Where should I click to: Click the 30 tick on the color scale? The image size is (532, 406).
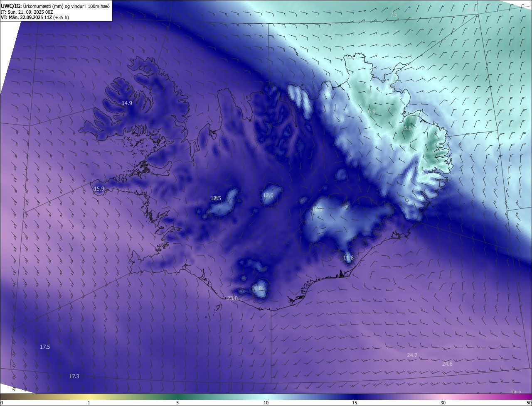pos(443,403)
